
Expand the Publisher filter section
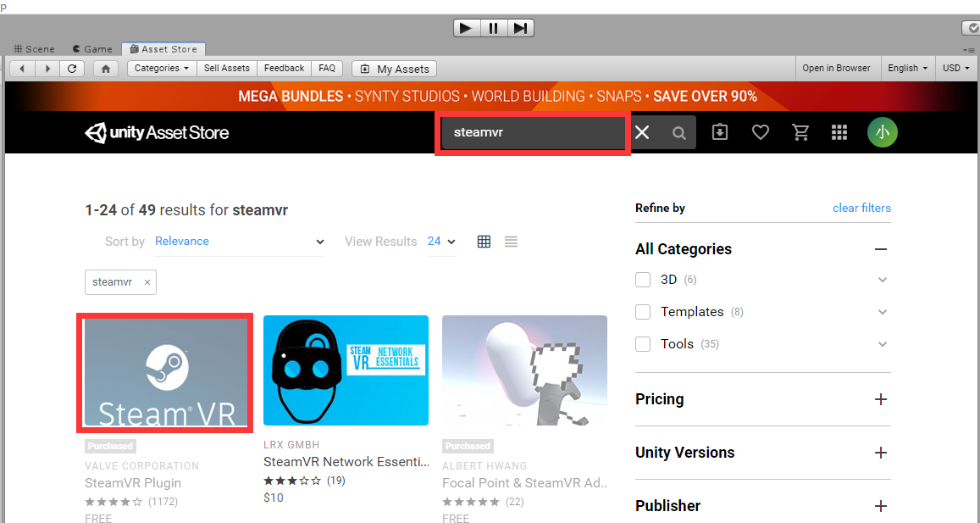[881, 505]
